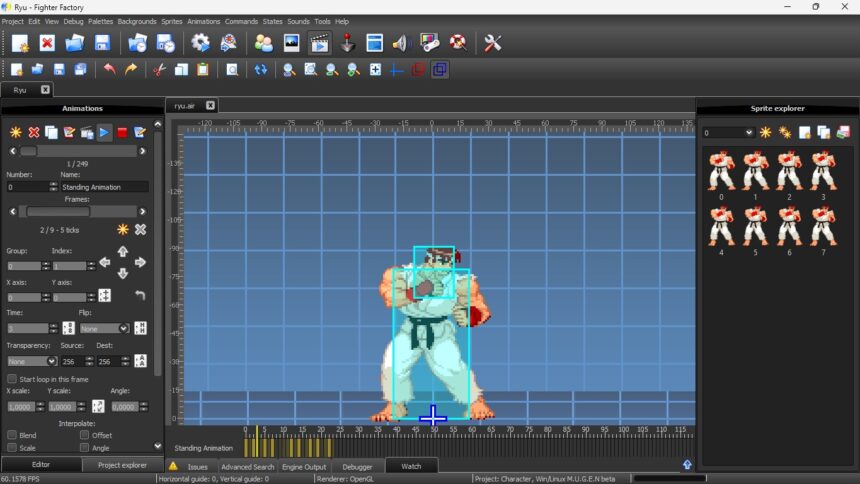Open the Sprite explorer group dropdown
This screenshot has height=484, width=860.
727,132
